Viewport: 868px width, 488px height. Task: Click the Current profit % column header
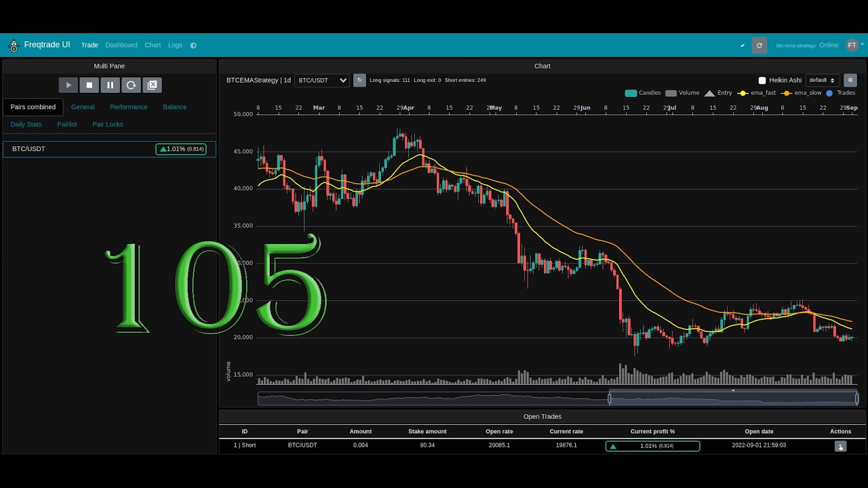pyautogui.click(x=652, y=431)
